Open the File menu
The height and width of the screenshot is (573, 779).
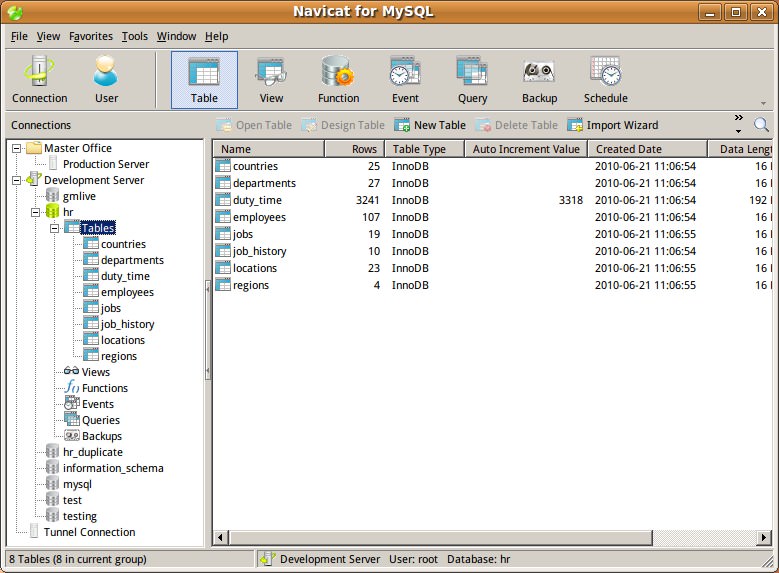point(19,36)
